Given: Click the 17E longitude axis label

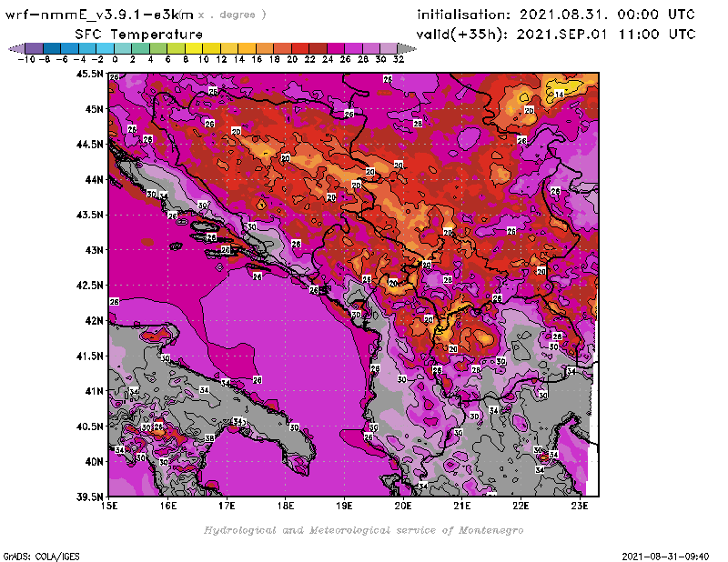Looking at the screenshot, I should [x=227, y=506].
